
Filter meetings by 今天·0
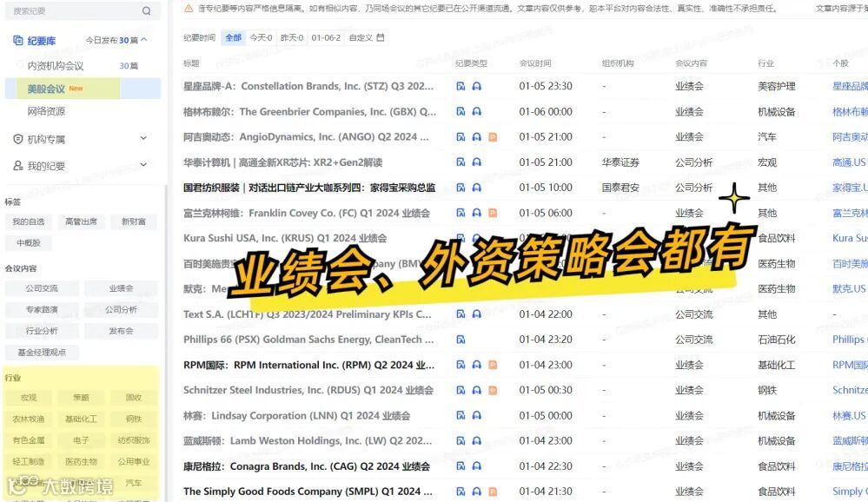261,37
